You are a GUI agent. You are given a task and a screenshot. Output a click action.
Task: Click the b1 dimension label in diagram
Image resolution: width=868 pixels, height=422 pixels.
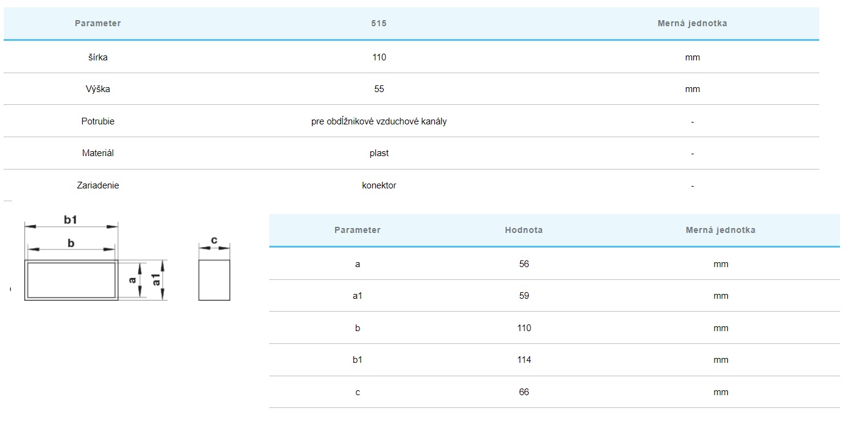pyautogui.click(x=71, y=219)
